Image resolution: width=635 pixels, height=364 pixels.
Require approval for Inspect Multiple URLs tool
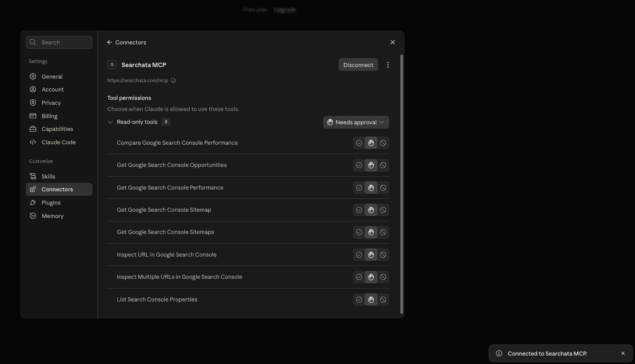pos(371,277)
